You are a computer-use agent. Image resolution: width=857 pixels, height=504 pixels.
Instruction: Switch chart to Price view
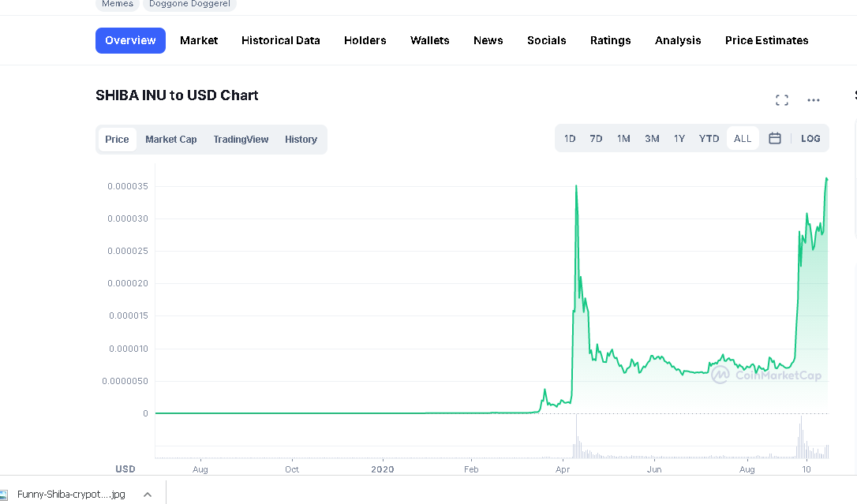[x=117, y=140]
